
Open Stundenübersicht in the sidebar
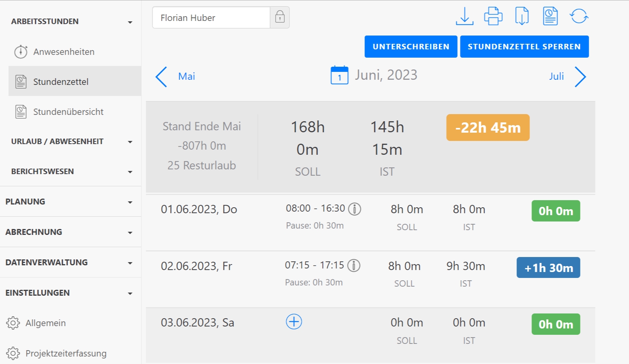coord(68,112)
